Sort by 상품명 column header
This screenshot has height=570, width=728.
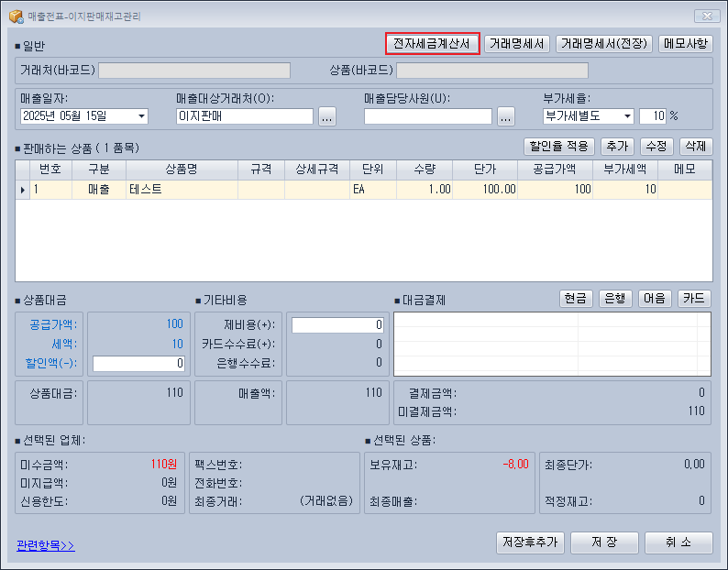click(182, 170)
